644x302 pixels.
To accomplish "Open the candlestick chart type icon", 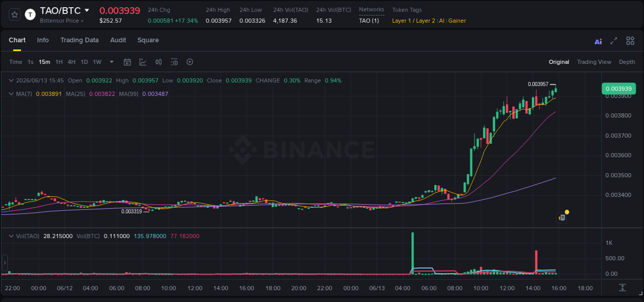I will [159, 62].
